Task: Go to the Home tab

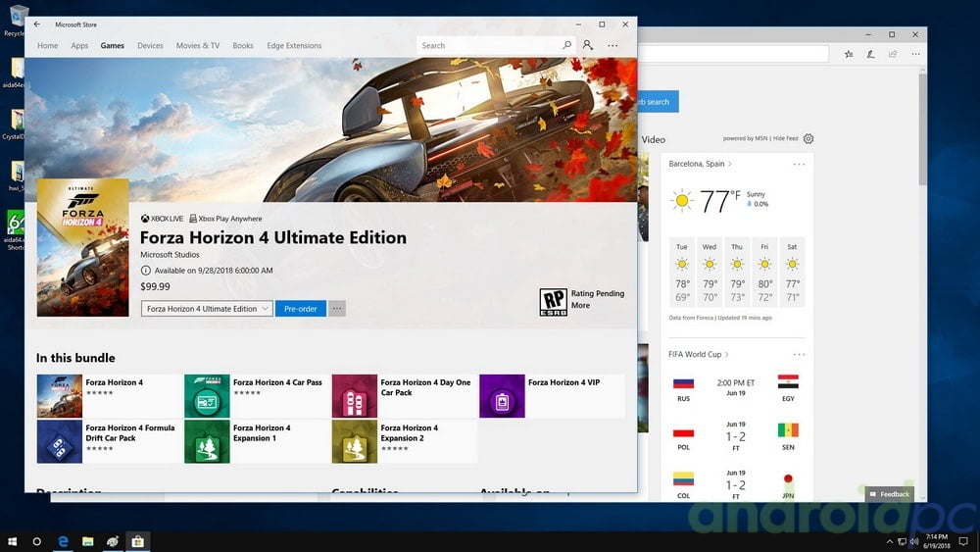Action: click(x=47, y=46)
